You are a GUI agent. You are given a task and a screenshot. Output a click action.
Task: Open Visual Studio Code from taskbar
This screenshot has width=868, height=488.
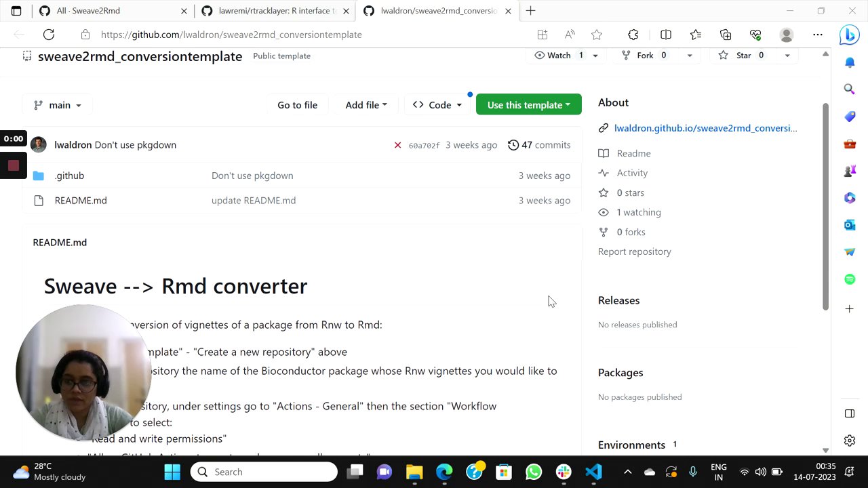pos(593,472)
